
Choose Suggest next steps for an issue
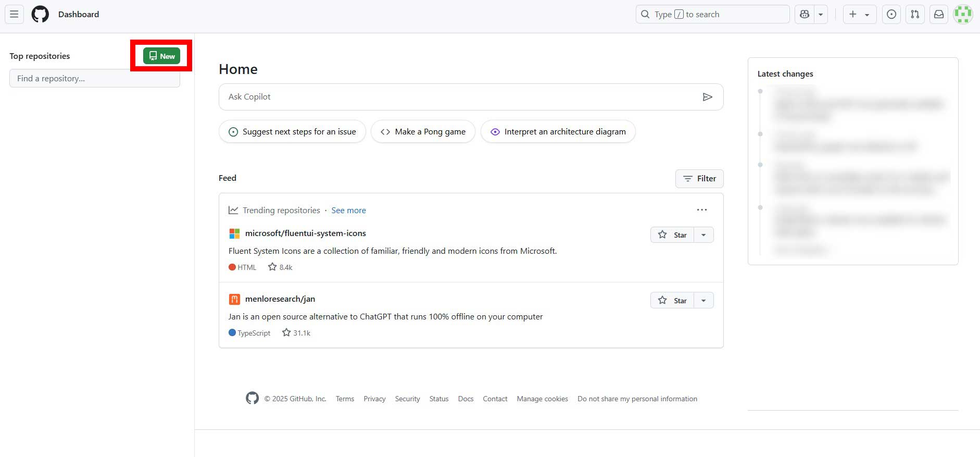pyautogui.click(x=292, y=131)
